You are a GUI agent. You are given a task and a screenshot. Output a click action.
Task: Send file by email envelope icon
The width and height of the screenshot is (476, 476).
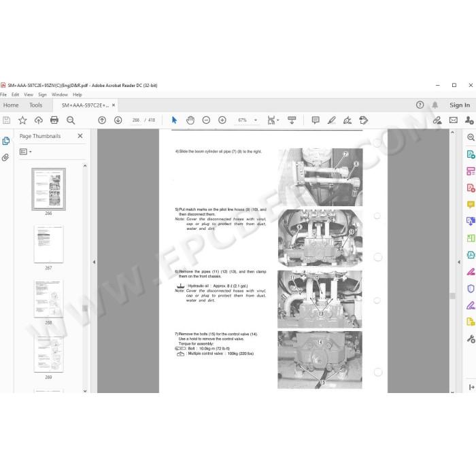454,120
